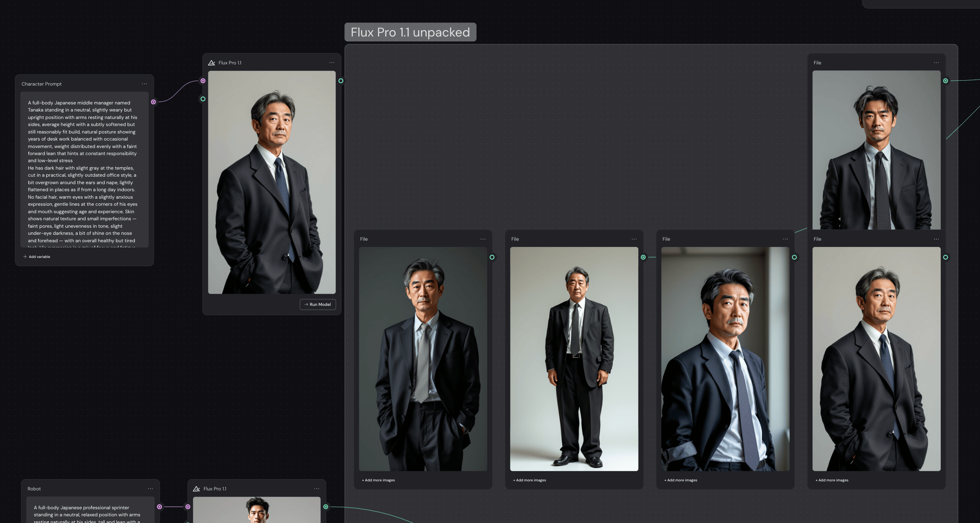This screenshot has width=980, height=523.
Task: Click 'File' title of the top-right node
Action: (x=817, y=63)
